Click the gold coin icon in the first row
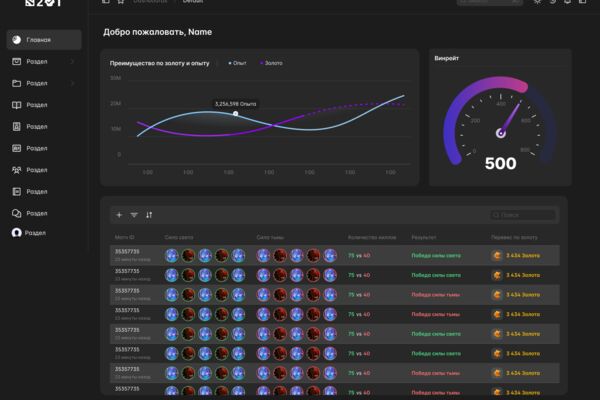The height and width of the screenshot is (400, 600). click(x=497, y=255)
